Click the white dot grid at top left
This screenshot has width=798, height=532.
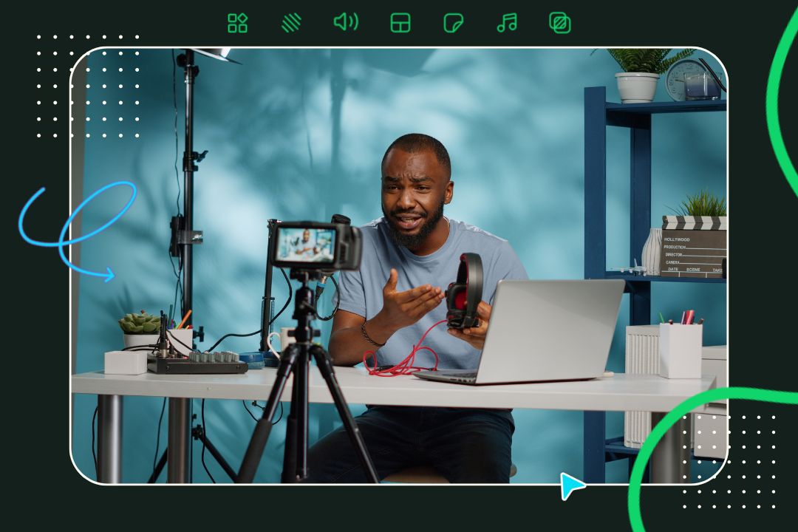click(88, 86)
